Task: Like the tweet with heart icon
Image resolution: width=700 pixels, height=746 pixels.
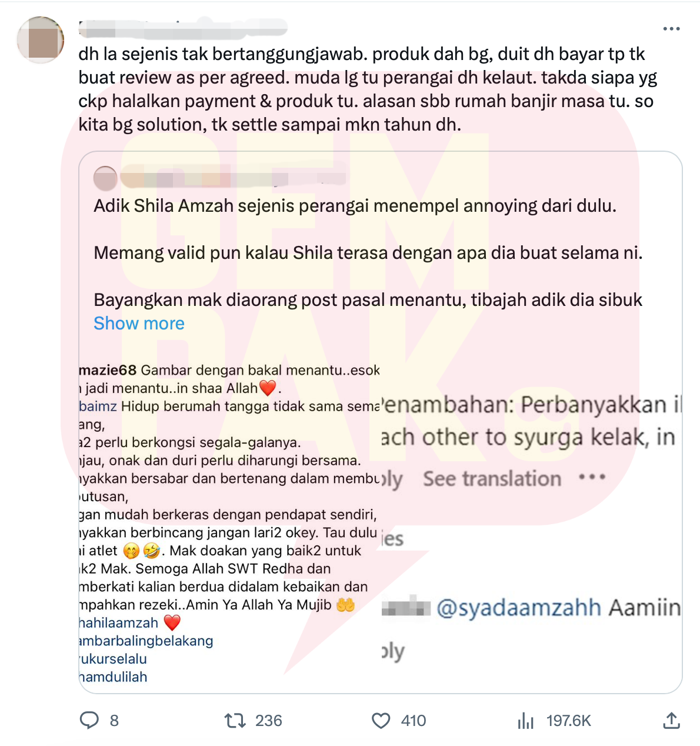Action: pyautogui.click(x=381, y=721)
